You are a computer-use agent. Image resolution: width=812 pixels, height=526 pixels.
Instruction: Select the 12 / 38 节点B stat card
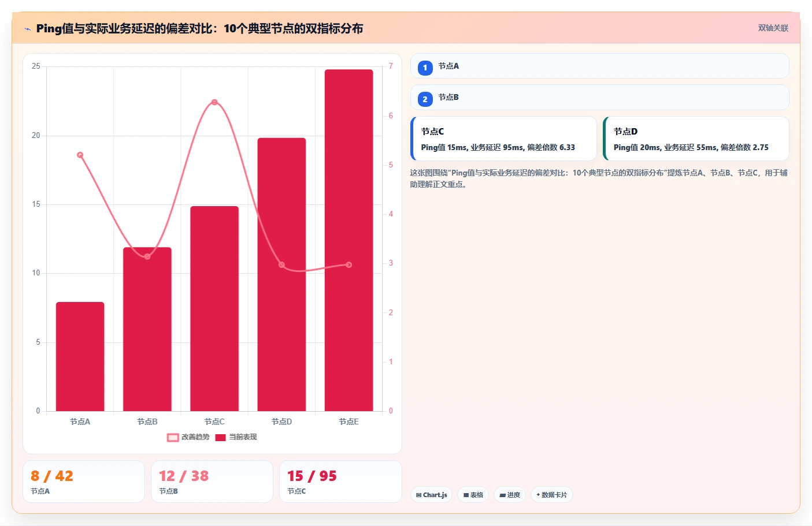(212, 482)
